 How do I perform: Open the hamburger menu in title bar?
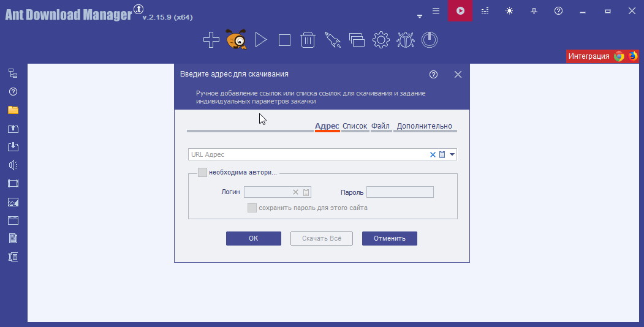coord(436,11)
